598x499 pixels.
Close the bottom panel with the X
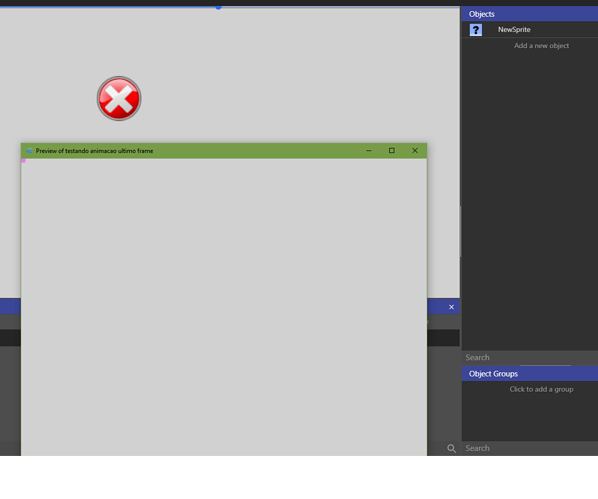pos(452,307)
